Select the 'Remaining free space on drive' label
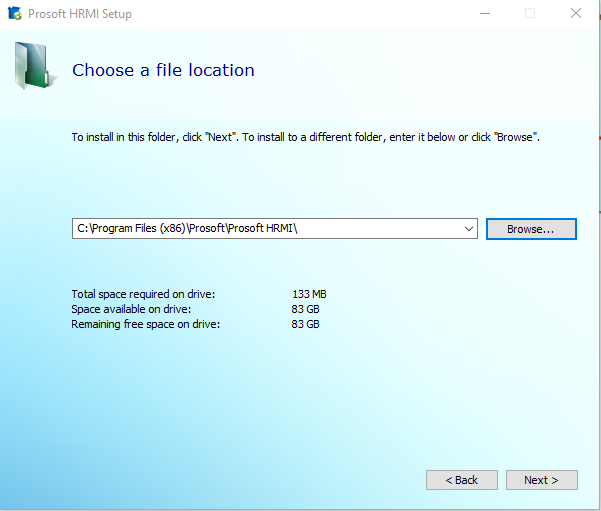 click(145, 324)
